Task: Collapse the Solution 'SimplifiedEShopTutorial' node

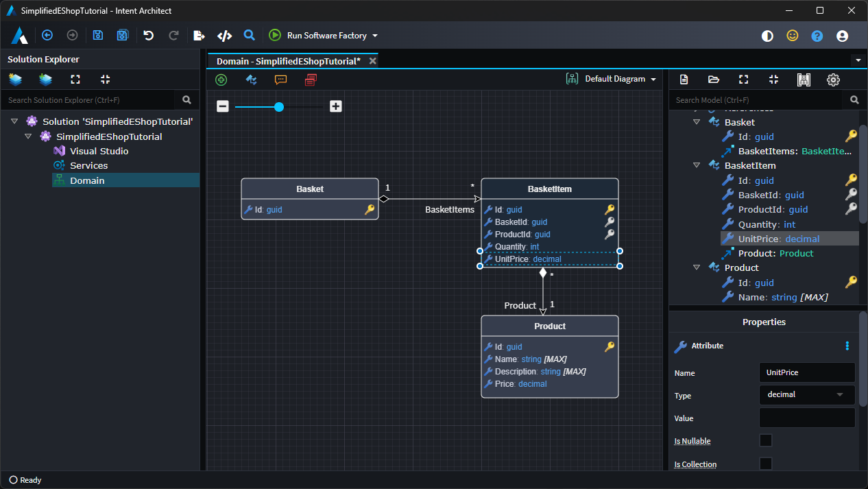Action: pyautogui.click(x=14, y=121)
